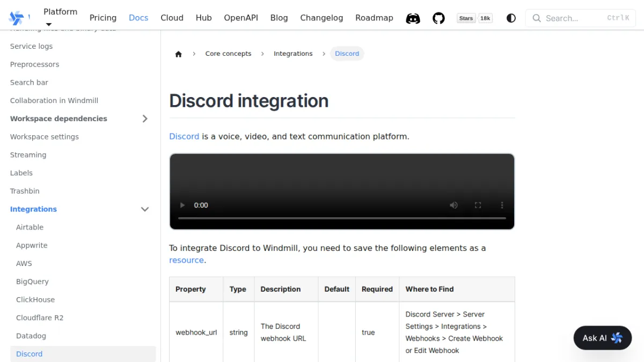Open the Roadmap navbar item

tap(374, 18)
